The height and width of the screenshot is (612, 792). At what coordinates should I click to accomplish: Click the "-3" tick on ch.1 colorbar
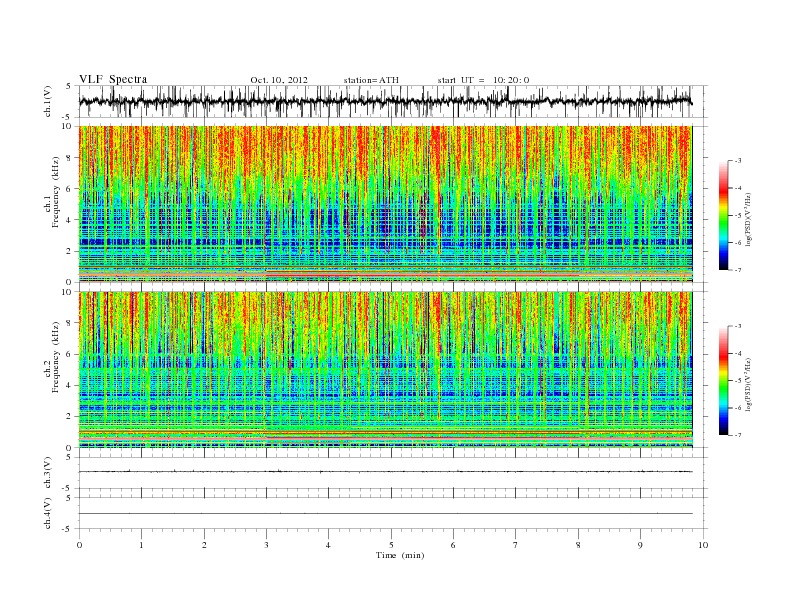737,161
